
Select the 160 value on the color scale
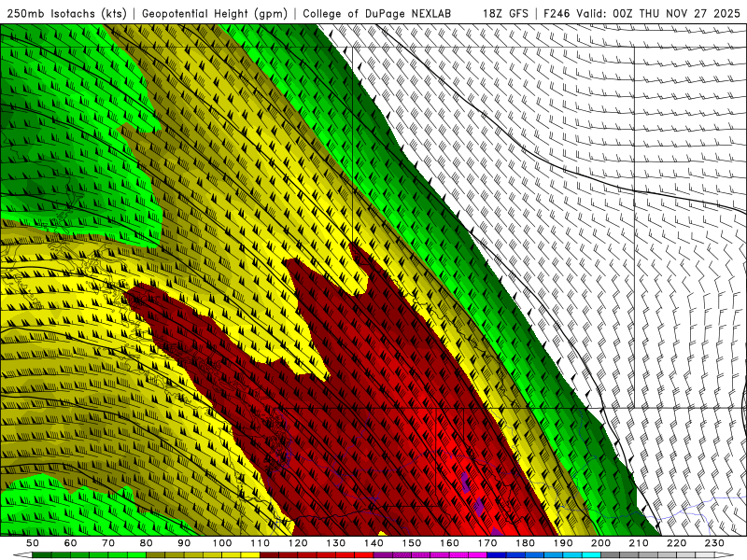click(449, 543)
